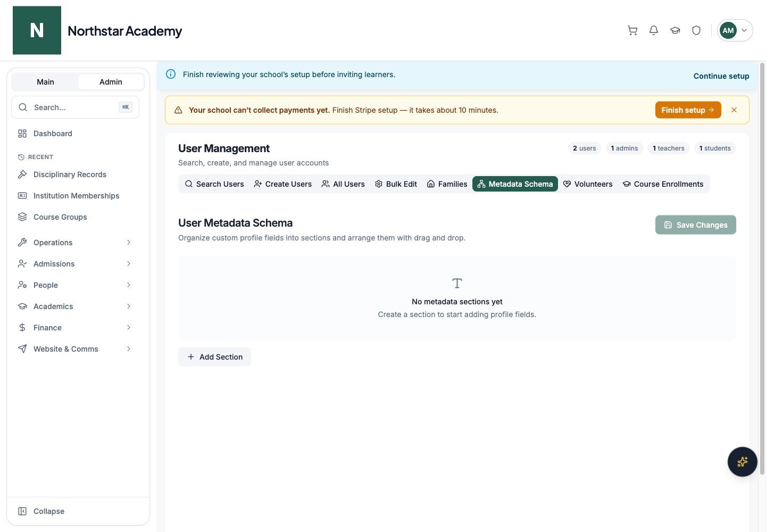The height and width of the screenshot is (532, 766).
Task: Open the Create Users tab
Action: pyautogui.click(x=283, y=184)
